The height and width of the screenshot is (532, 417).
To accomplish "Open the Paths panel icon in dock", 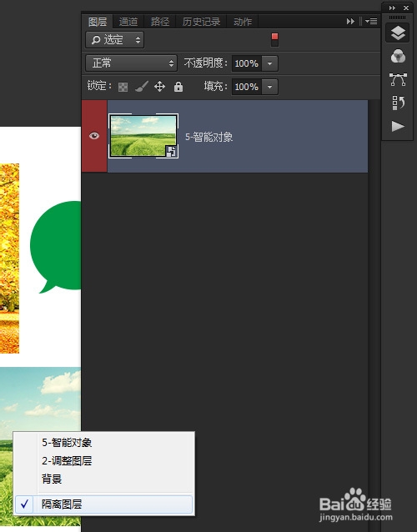I will coord(398,80).
